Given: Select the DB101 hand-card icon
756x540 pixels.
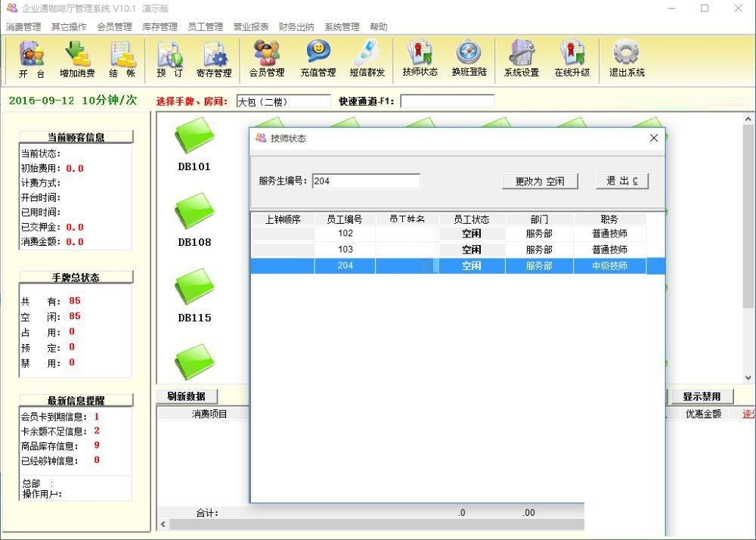Looking at the screenshot, I should tap(194, 141).
